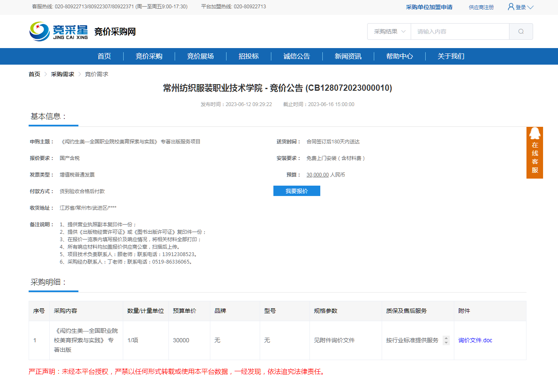The width and height of the screenshot is (558, 392).
Task: Select 招投标 in the navigation bar
Action: click(249, 56)
